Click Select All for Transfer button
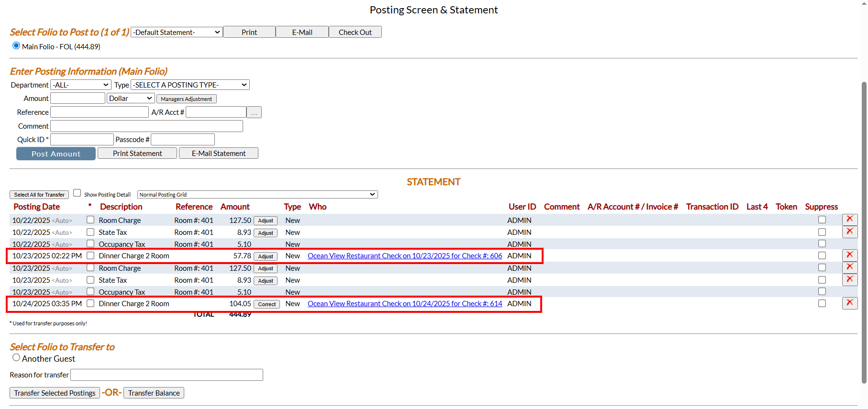 (x=39, y=195)
